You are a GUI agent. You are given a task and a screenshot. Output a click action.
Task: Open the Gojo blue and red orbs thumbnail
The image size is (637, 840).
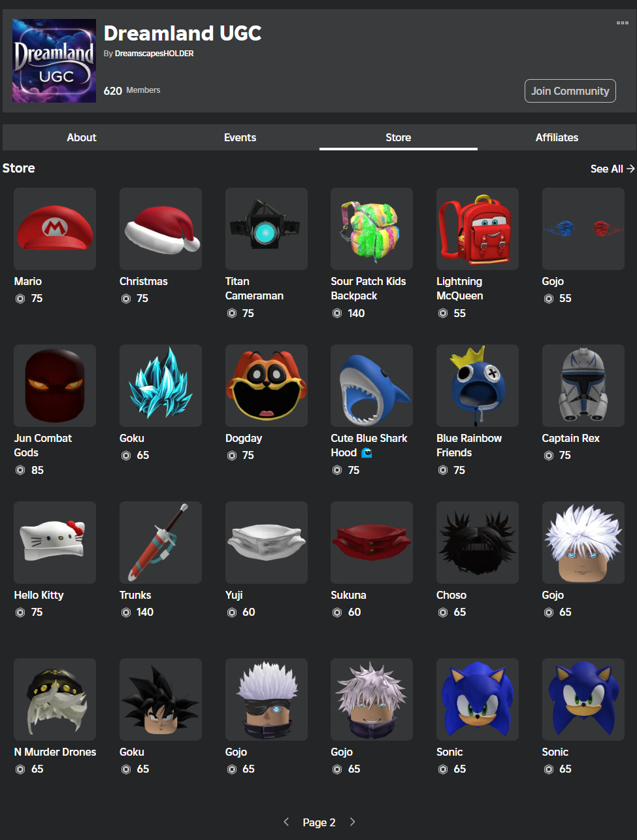583,229
